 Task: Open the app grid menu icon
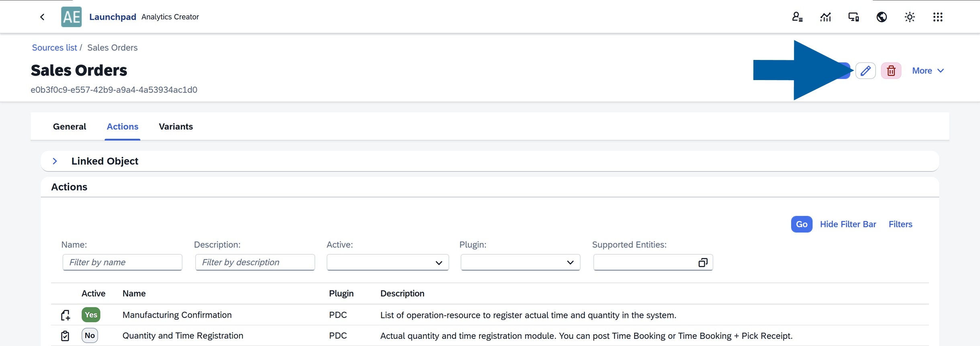[938, 17]
